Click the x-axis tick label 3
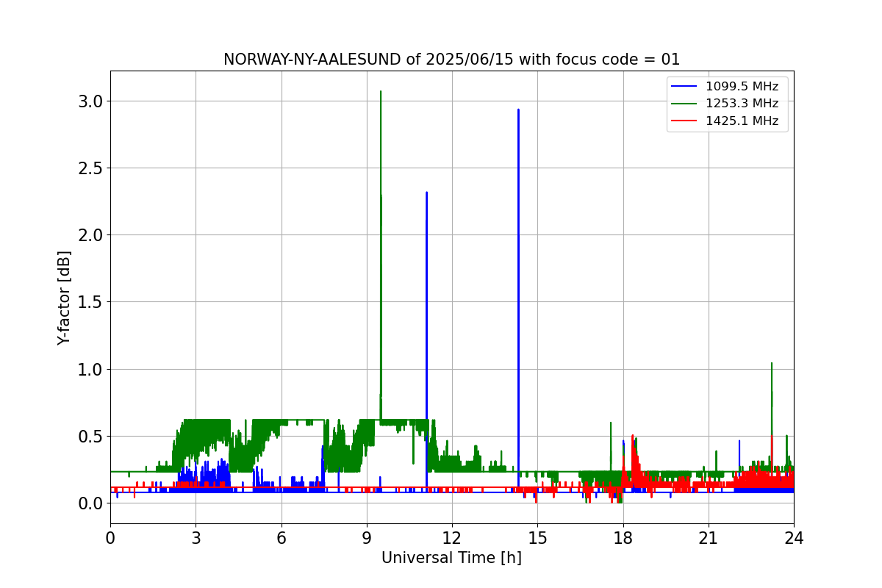Viewport: 882px width, 588px height. click(x=196, y=537)
